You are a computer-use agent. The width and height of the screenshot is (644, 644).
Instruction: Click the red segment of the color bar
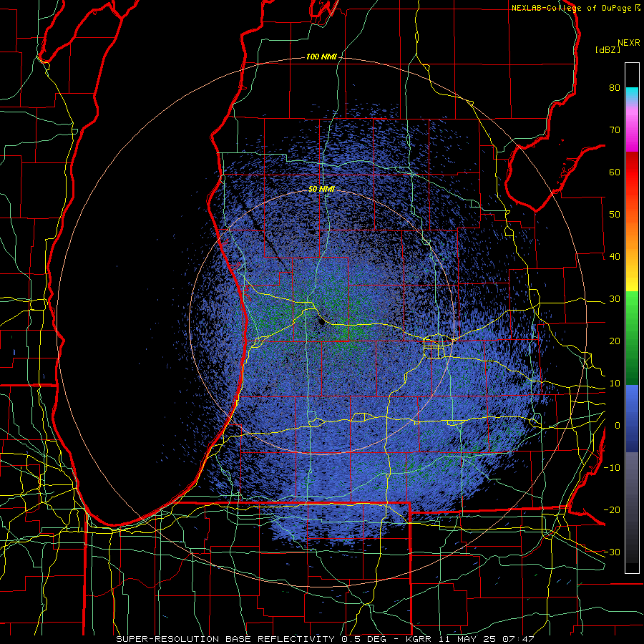[x=632, y=172]
